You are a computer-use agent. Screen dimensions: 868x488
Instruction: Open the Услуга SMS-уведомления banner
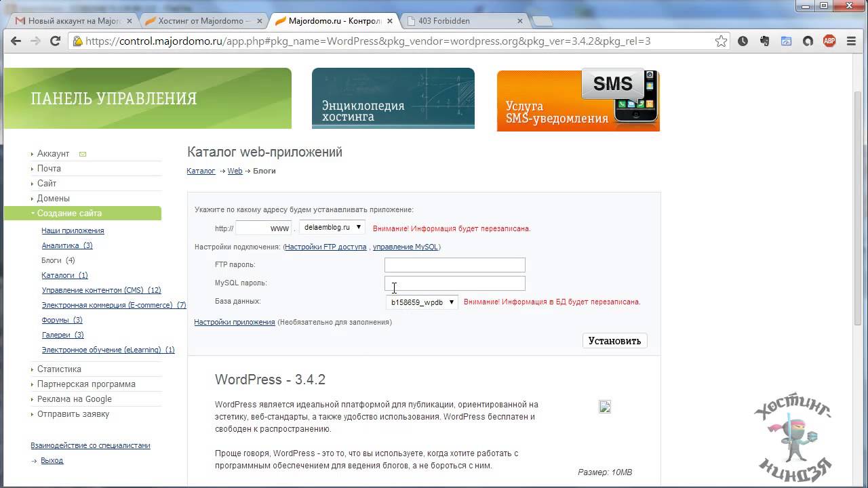[578, 100]
